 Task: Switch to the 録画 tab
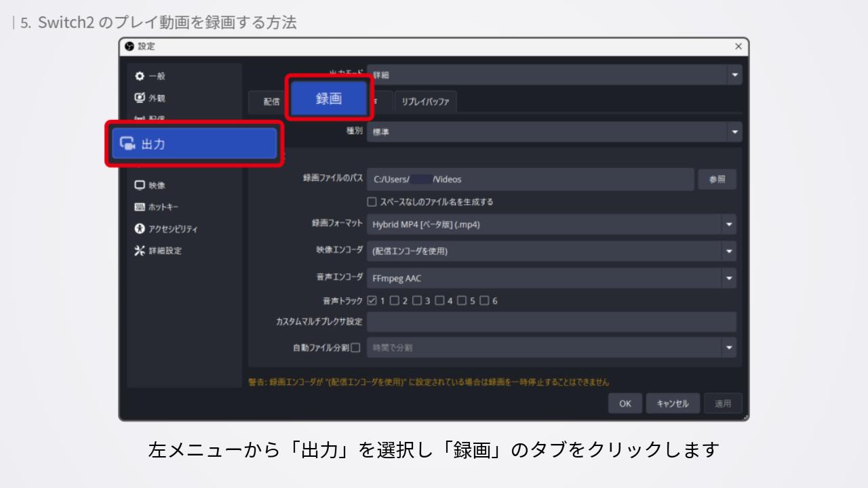(329, 99)
